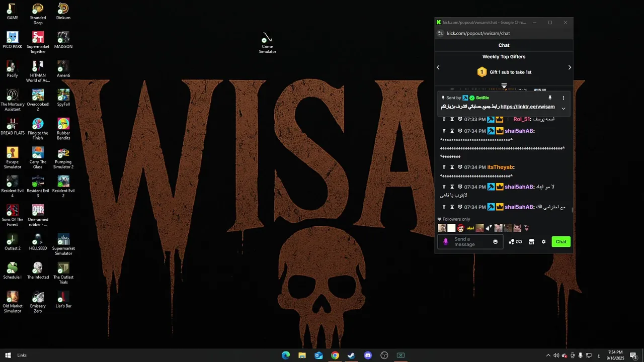Open the Kick shop storefront icon

(x=531, y=242)
